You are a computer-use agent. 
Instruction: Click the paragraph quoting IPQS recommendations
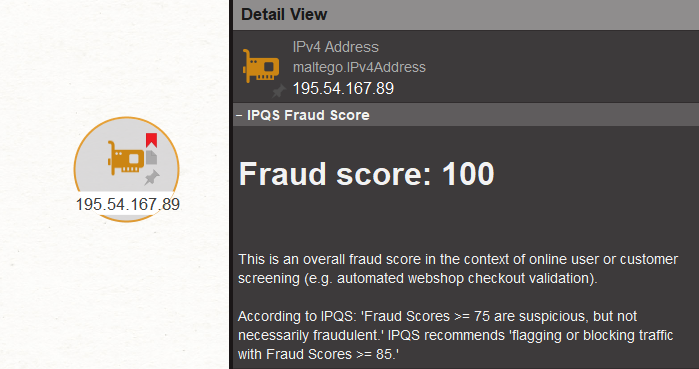(x=456, y=335)
